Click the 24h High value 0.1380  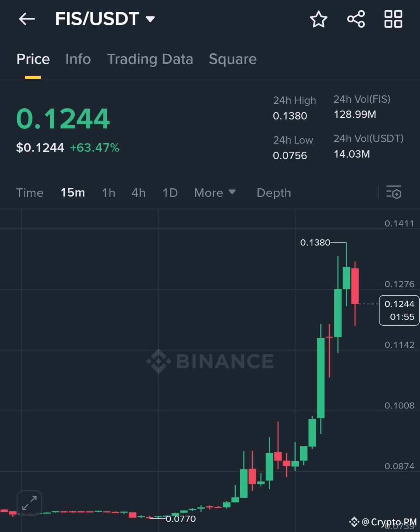click(289, 116)
